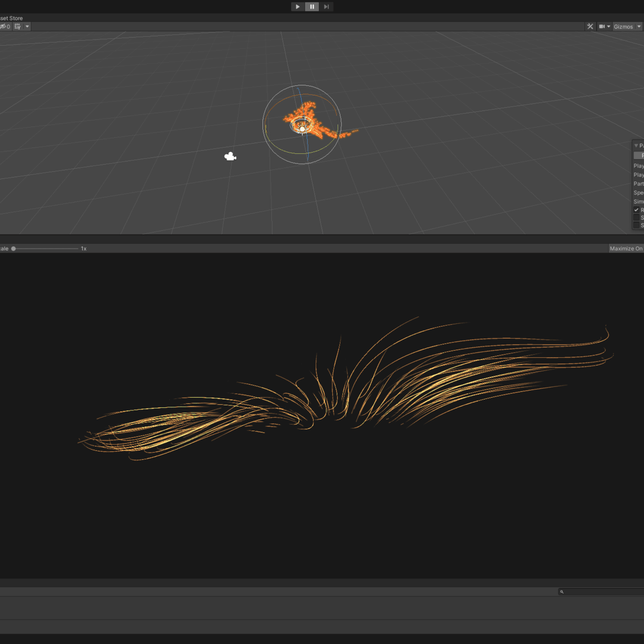
Task: Click the scene camera settings icon
Action: click(602, 26)
